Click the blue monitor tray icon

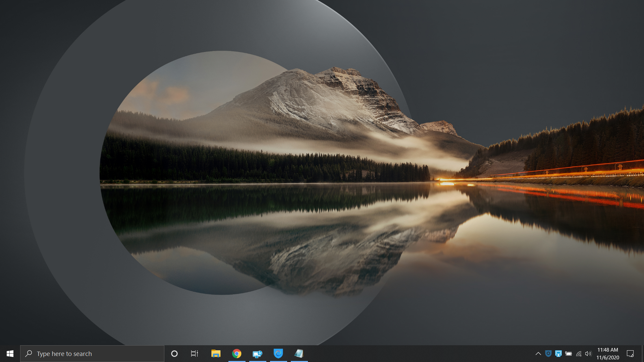click(x=558, y=354)
